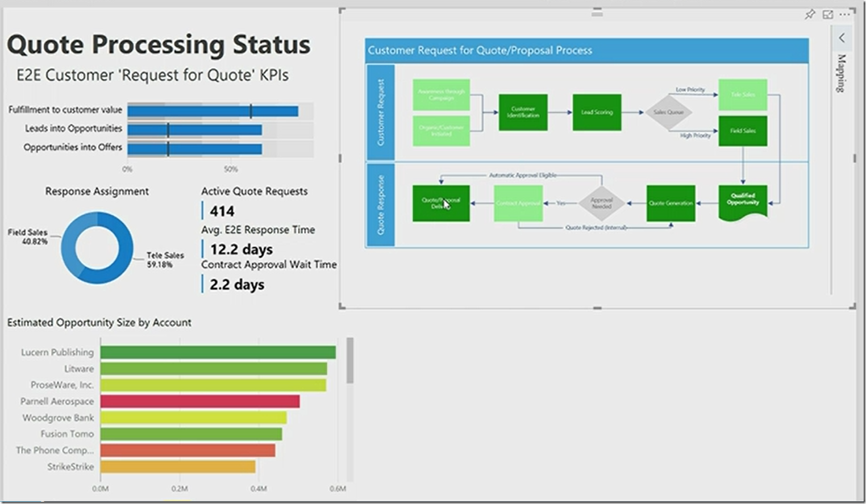Expand the Mapping pane chevron
The image size is (866, 504).
842,38
